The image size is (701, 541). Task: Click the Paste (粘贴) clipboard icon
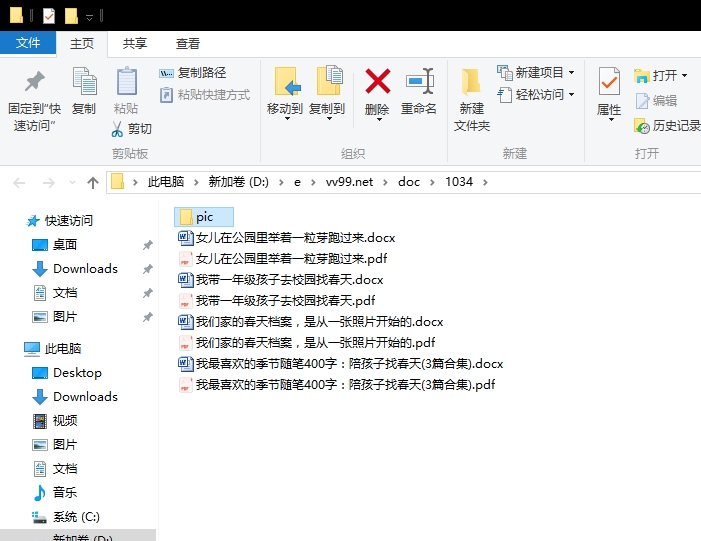click(127, 81)
